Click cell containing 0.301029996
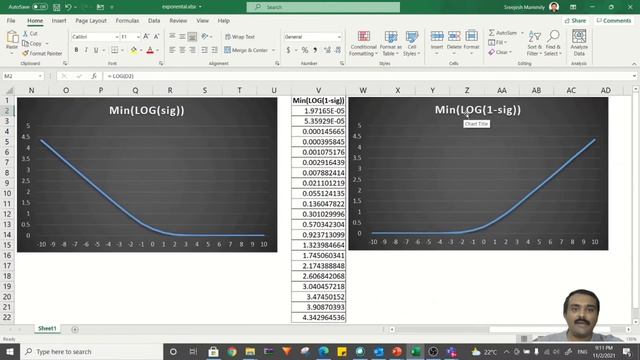This screenshot has height=360, width=640. coord(318,214)
